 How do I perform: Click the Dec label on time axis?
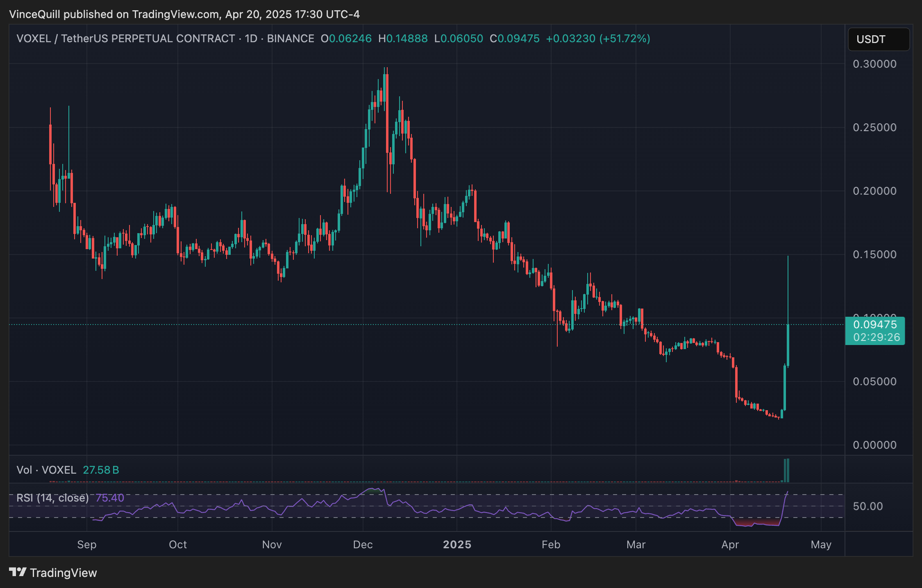pos(363,545)
